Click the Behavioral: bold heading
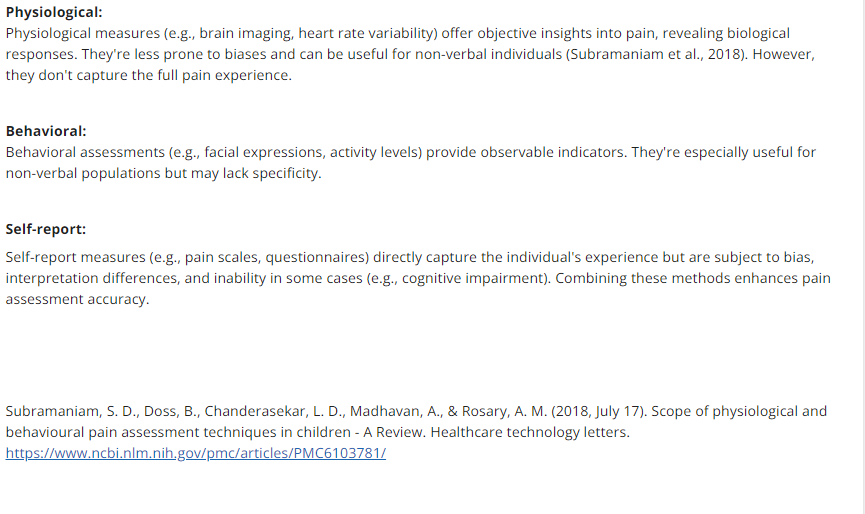 46,131
